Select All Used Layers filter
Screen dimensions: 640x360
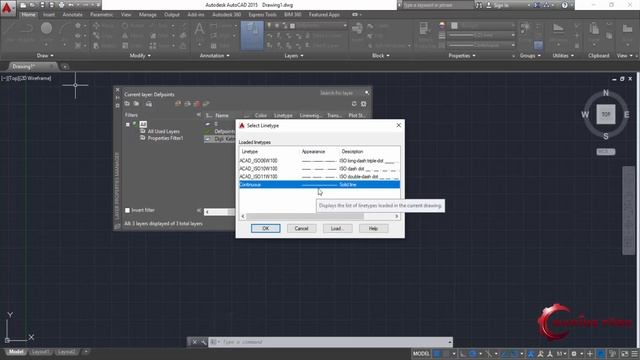coord(163,131)
